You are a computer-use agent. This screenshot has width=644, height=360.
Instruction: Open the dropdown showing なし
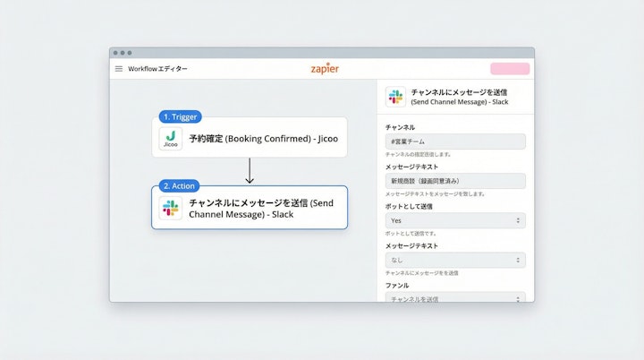[x=455, y=260]
